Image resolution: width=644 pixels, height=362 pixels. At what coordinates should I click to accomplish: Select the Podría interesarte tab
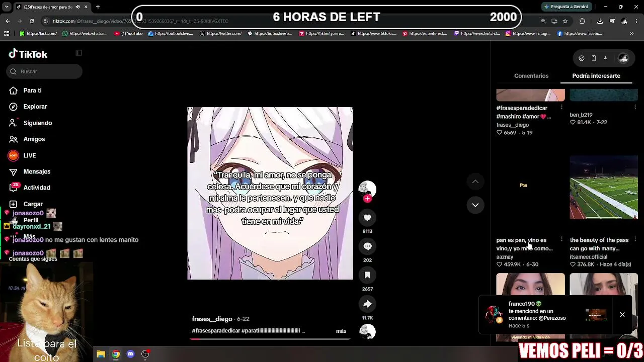(x=596, y=76)
